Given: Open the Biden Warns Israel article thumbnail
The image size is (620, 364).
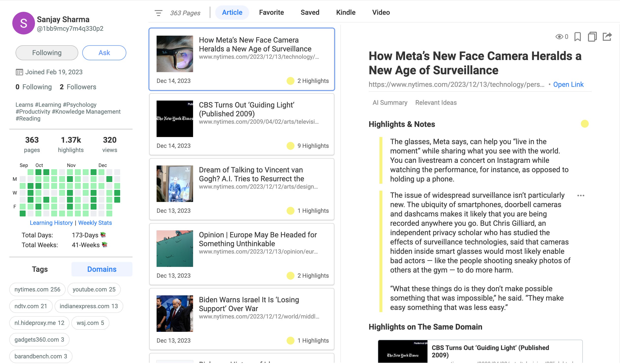Looking at the screenshot, I should tap(175, 314).
